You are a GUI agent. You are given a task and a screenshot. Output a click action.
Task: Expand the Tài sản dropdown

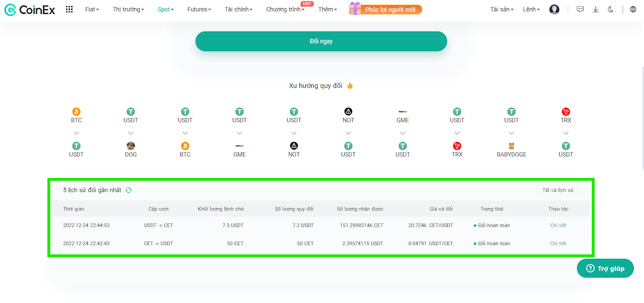click(x=502, y=9)
